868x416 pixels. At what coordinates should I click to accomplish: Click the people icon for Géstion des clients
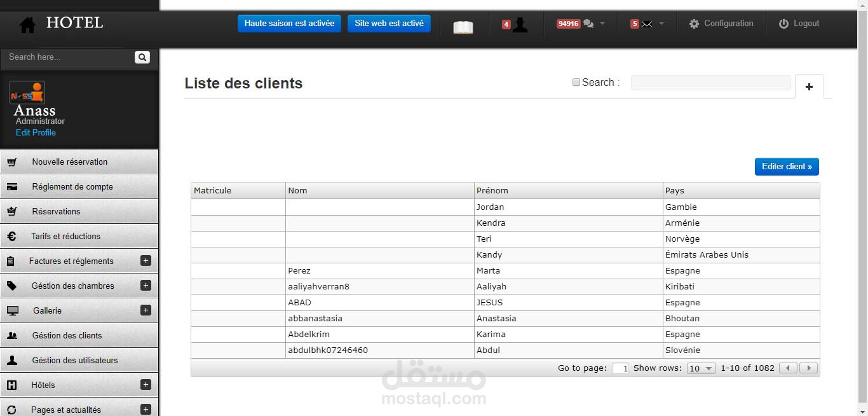pos(12,336)
